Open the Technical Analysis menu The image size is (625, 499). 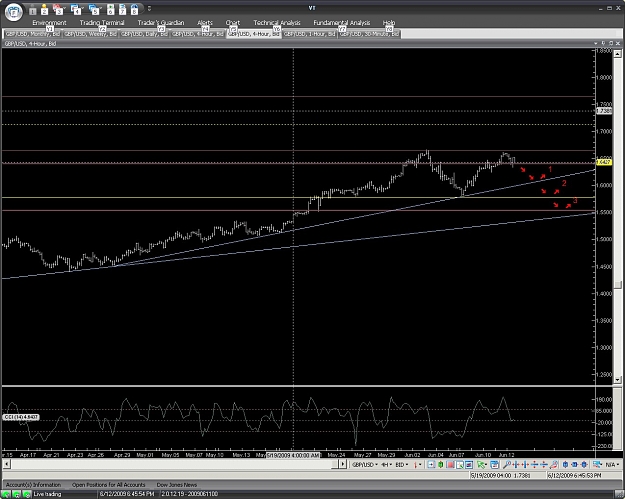277,23
